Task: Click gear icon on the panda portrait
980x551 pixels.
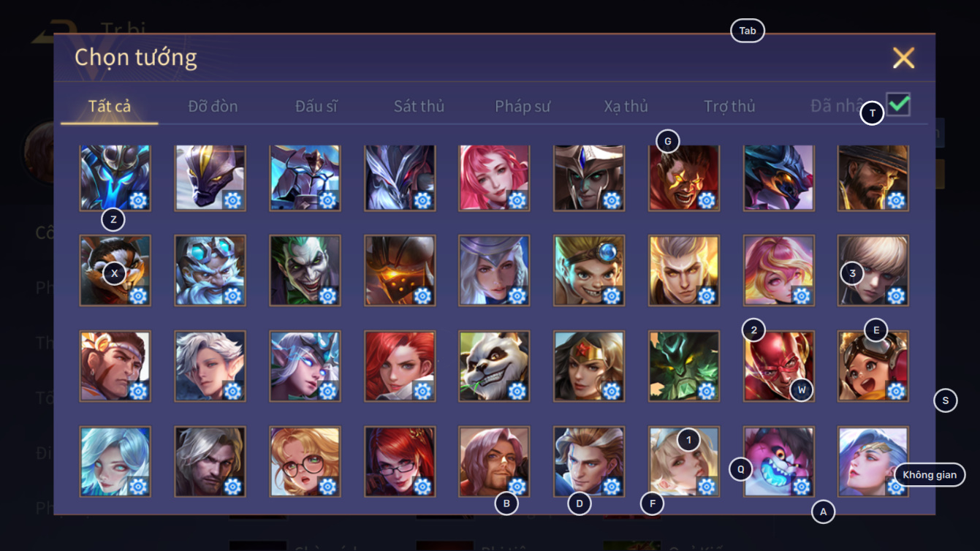Action: click(517, 391)
